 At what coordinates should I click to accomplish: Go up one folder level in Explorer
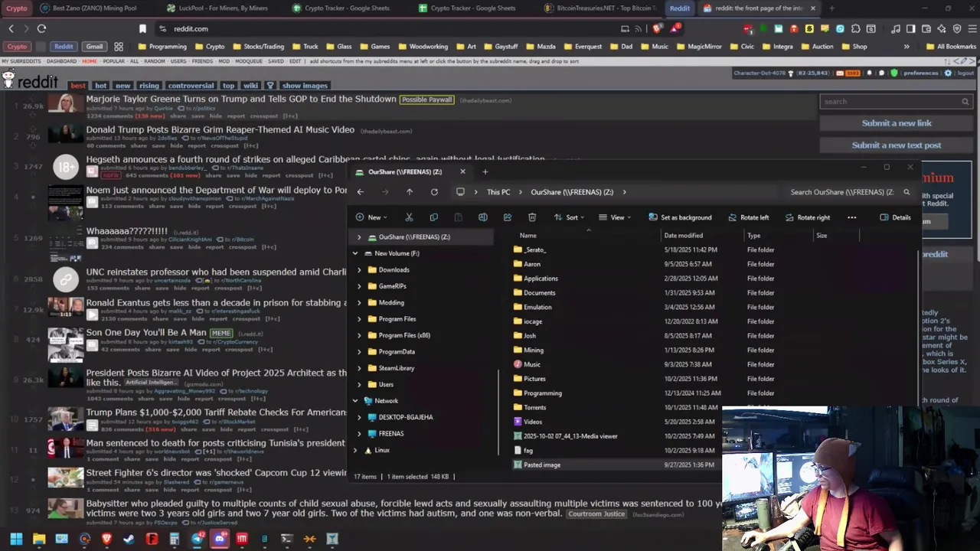[410, 192]
